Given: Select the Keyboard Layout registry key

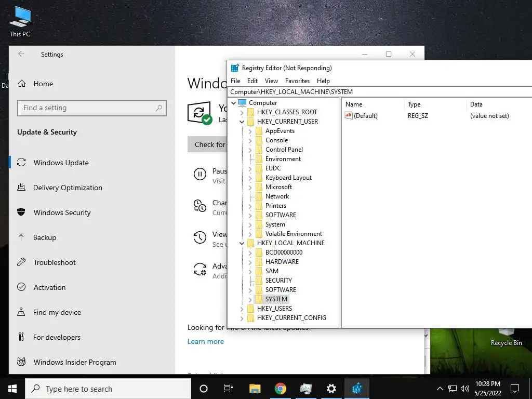Looking at the screenshot, I should click(288, 178).
